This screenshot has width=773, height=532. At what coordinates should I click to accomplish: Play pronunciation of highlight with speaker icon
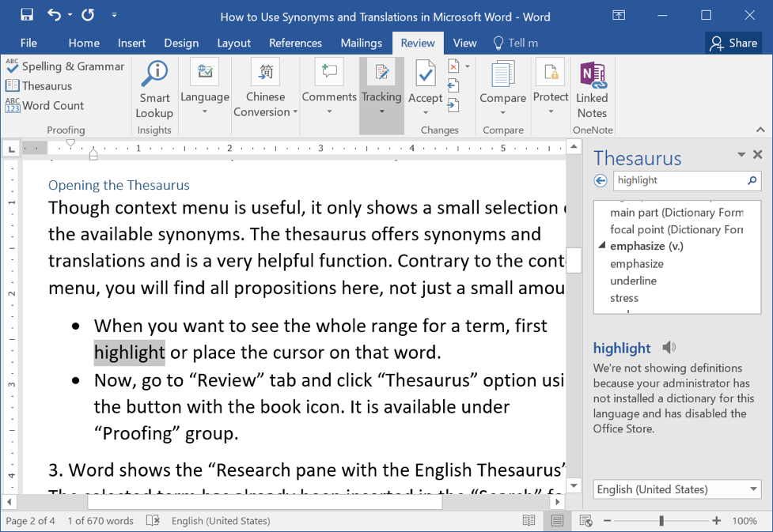coord(669,348)
